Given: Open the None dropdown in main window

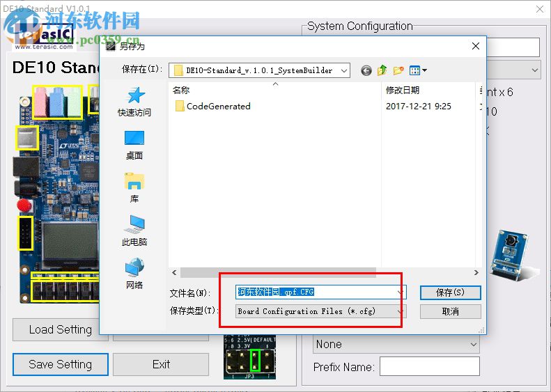Looking at the screenshot, I should tap(396, 344).
